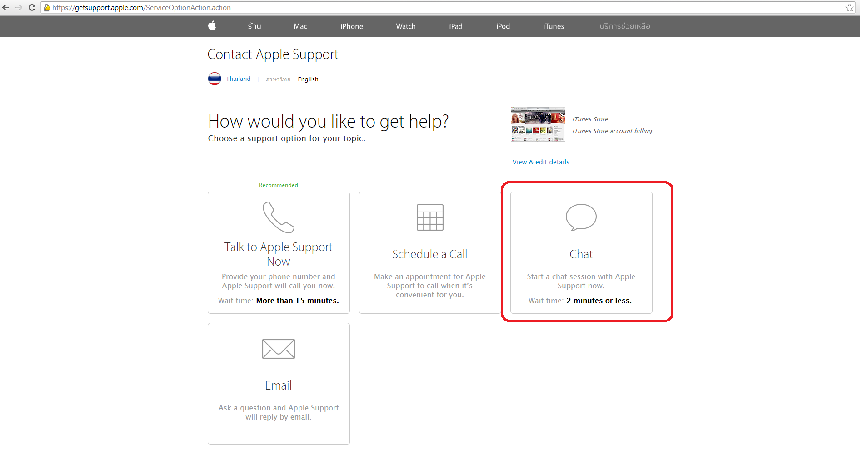Choose the Schedule a Call option
868x459 pixels.
430,254
